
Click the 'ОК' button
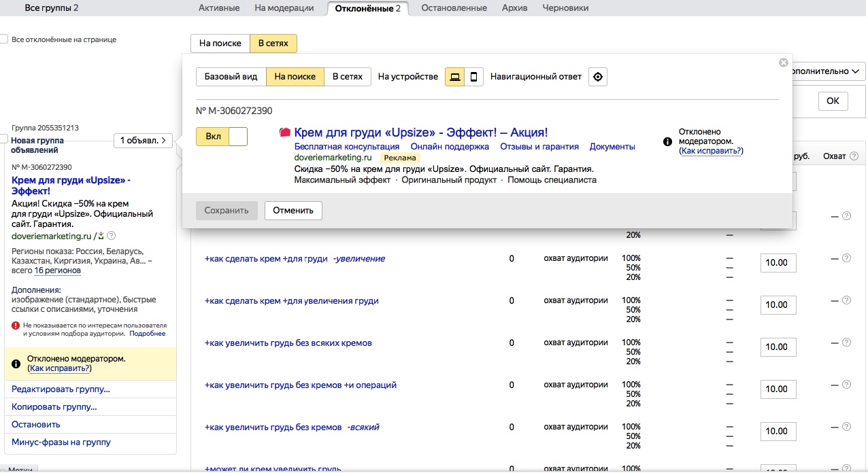(x=833, y=101)
